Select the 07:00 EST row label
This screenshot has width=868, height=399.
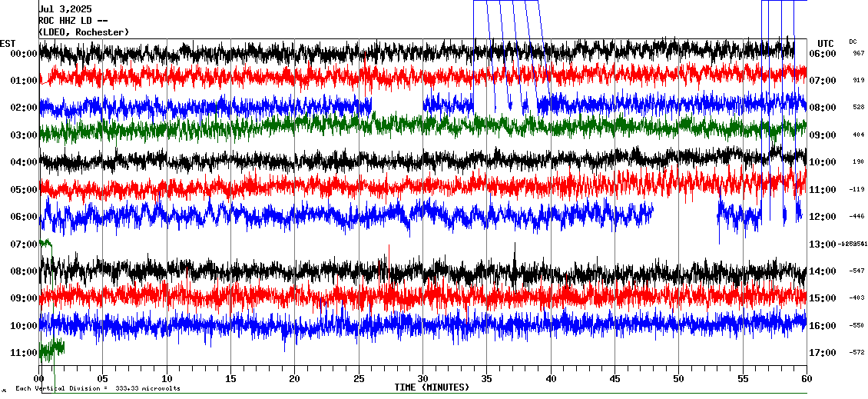tap(24, 244)
